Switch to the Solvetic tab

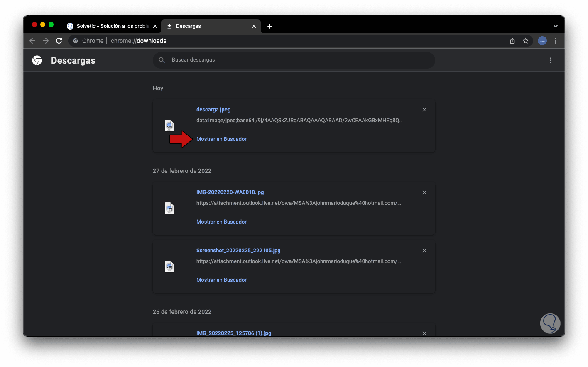111,26
